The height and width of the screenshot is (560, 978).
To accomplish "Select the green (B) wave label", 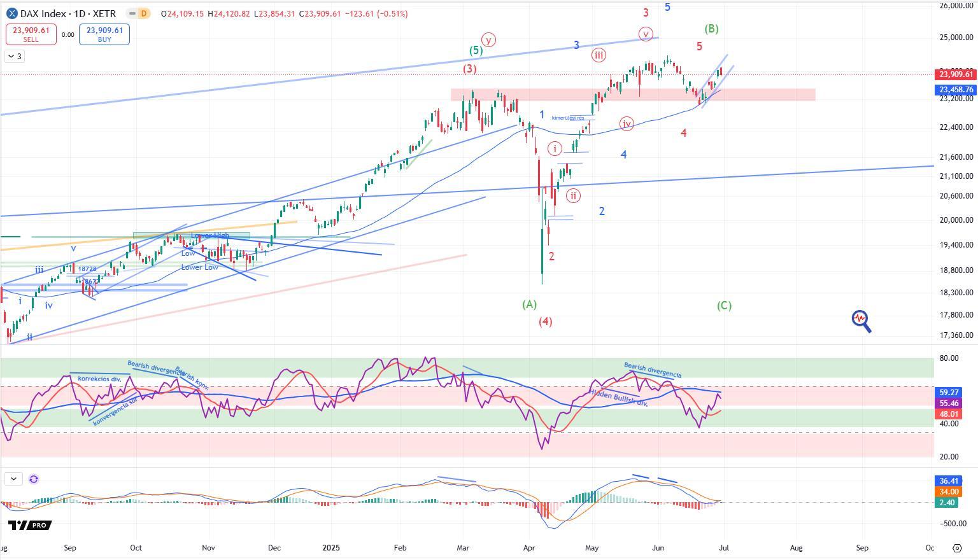I will click(712, 29).
